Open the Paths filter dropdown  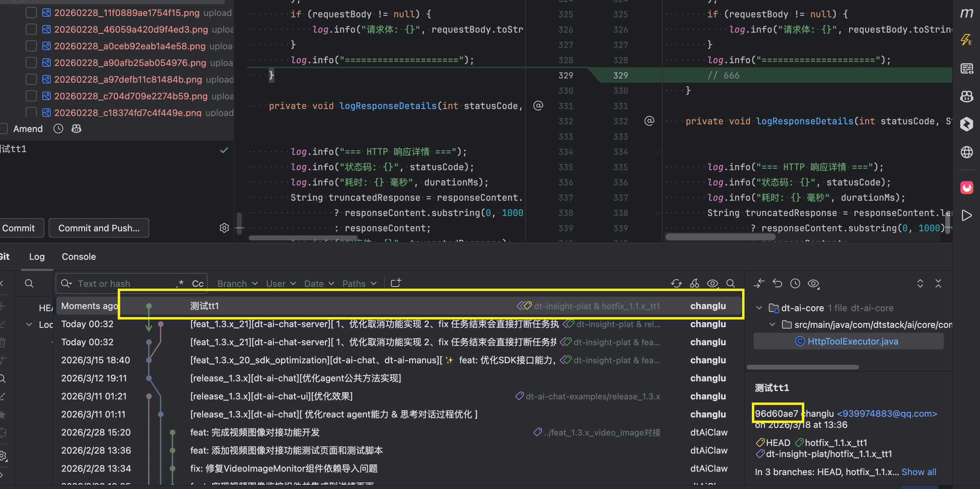[359, 283]
